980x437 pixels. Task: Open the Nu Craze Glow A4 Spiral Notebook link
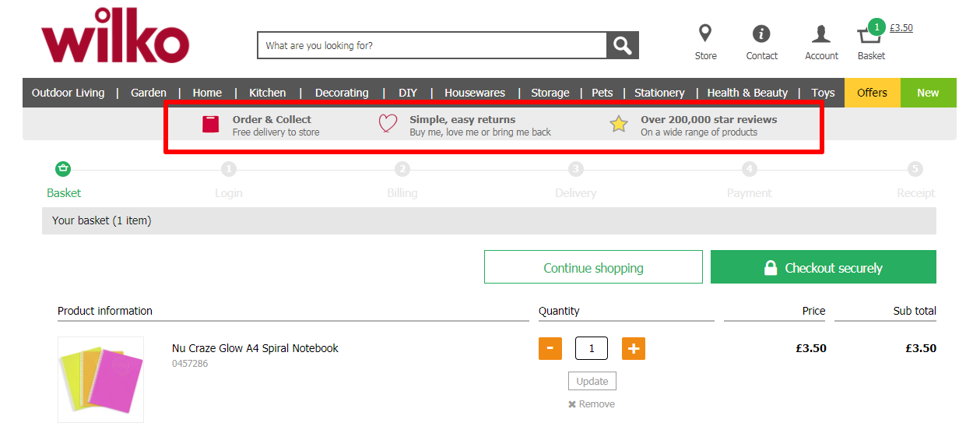[255, 348]
